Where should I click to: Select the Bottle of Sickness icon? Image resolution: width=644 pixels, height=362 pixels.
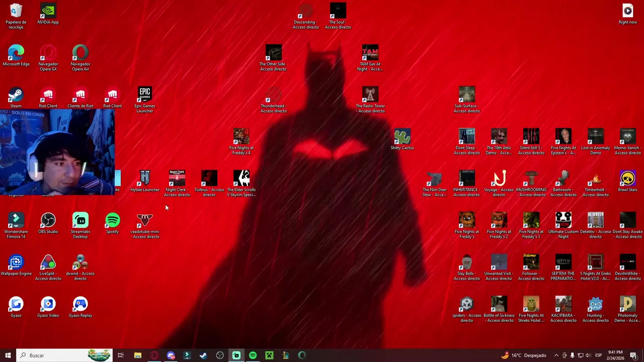[x=499, y=309]
